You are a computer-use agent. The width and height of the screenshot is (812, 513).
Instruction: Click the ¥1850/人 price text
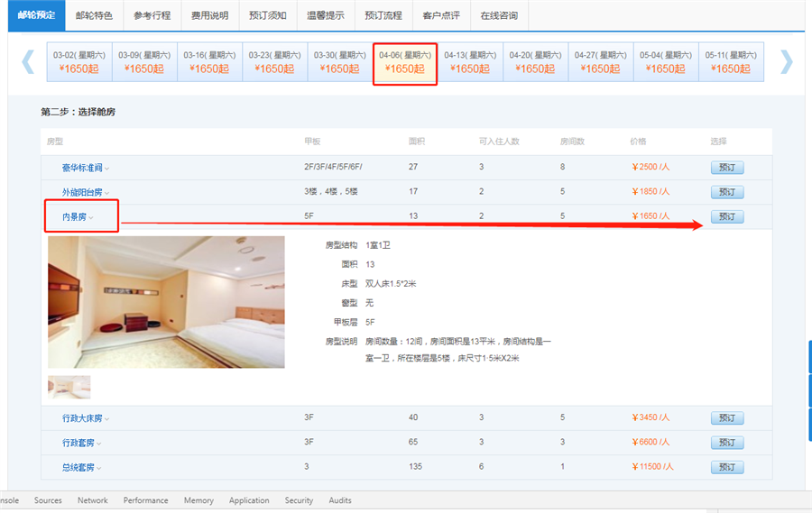coord(651,191)
